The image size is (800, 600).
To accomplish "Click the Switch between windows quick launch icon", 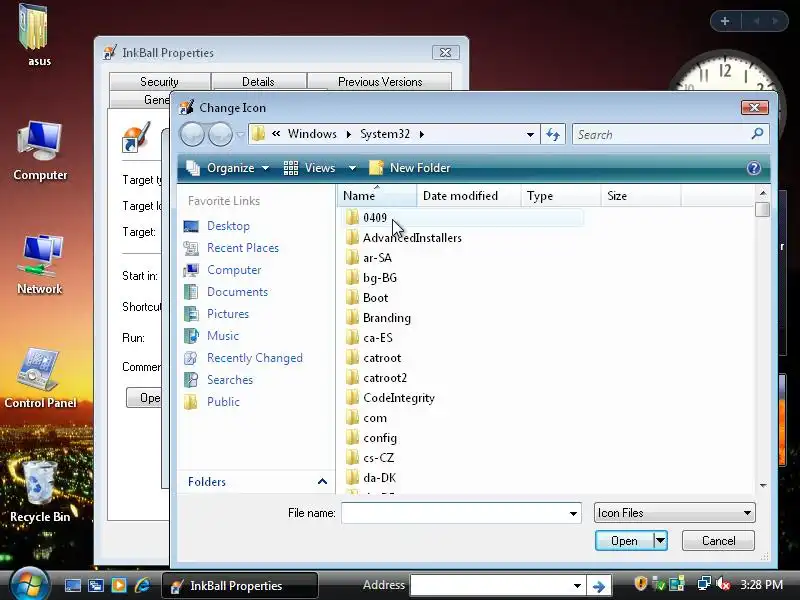I will [95, 585].
